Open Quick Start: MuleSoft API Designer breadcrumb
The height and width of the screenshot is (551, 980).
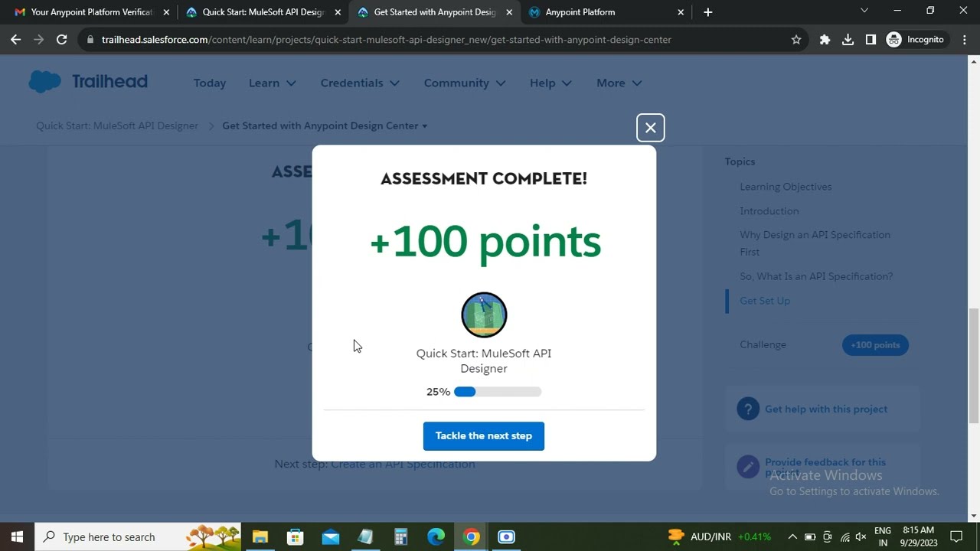pos(117,126)
